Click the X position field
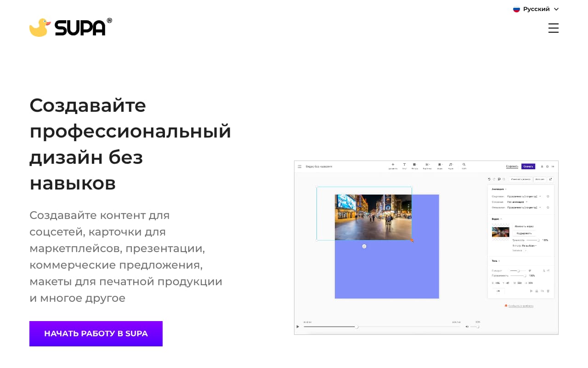588x368 pixels. pos(497,283)
